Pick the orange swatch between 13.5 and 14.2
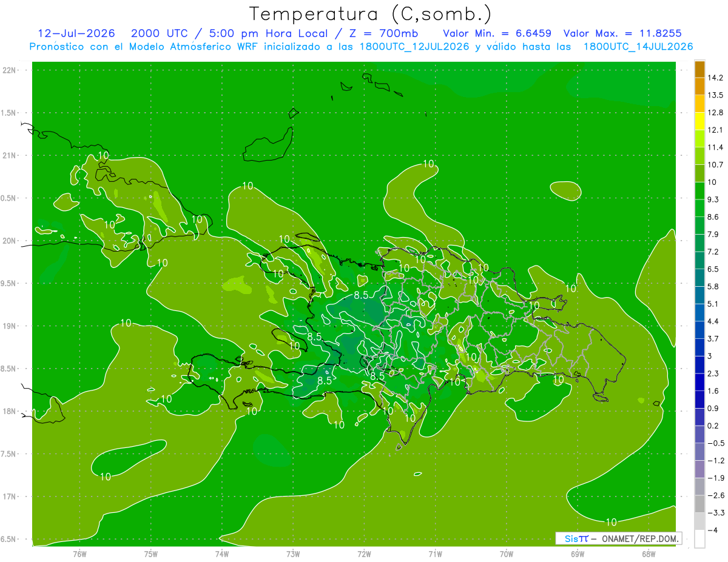This screenshot has width=728, height=562. pyautogui.click(x=699, y=86)
